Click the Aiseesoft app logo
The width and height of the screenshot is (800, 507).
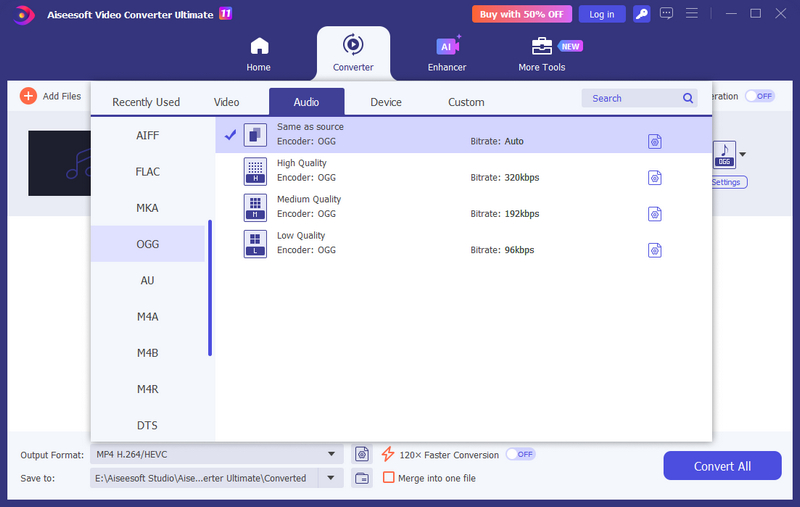click(23, 15)
